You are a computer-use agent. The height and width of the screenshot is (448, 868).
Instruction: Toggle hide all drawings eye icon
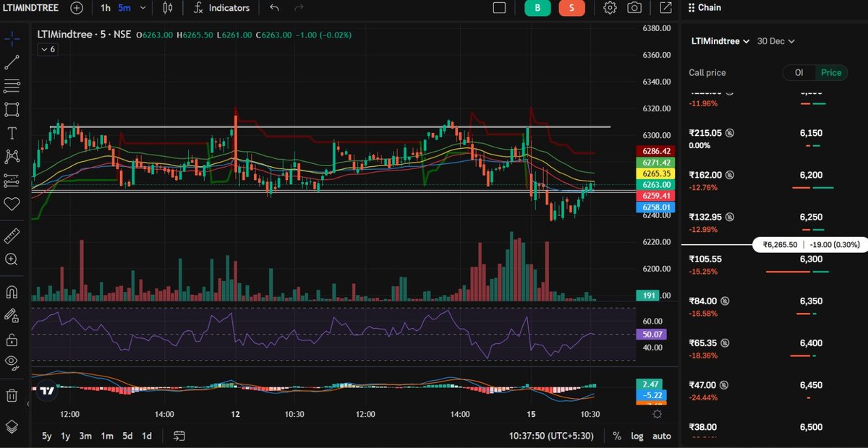12,362
